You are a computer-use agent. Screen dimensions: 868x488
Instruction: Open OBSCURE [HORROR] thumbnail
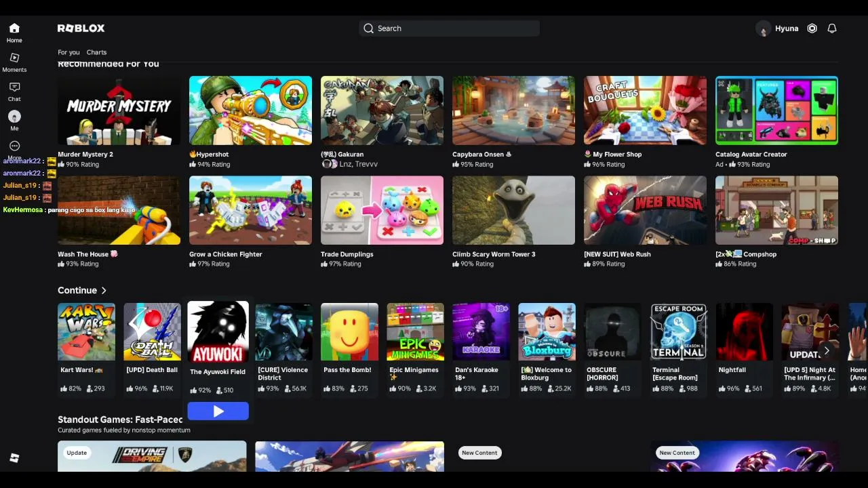coord(612,331)
